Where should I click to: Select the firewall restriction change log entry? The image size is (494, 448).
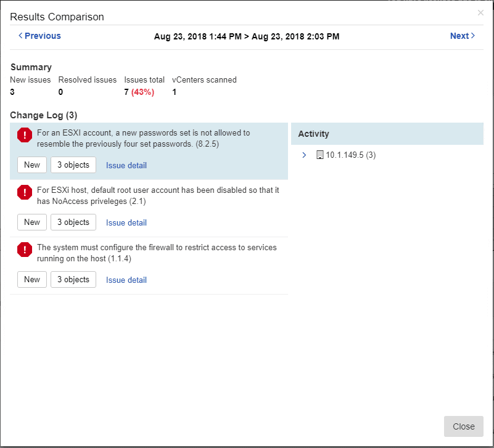click(157, 253)
